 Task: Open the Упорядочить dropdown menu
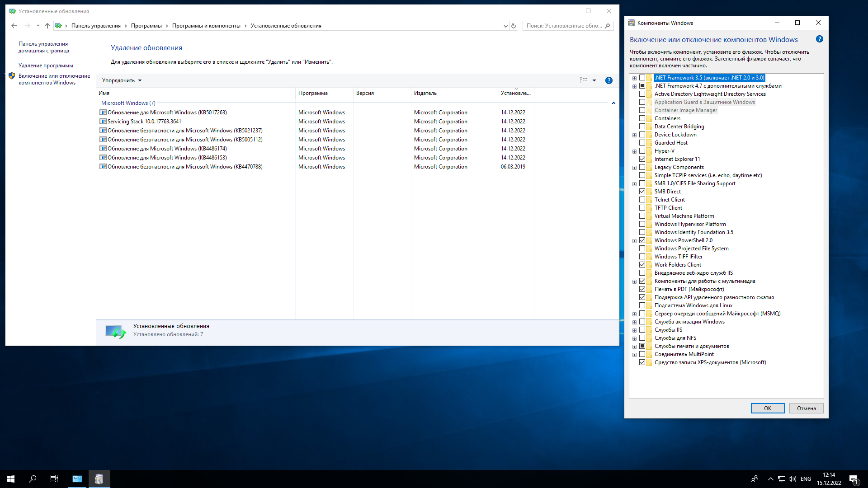point(122,80)
